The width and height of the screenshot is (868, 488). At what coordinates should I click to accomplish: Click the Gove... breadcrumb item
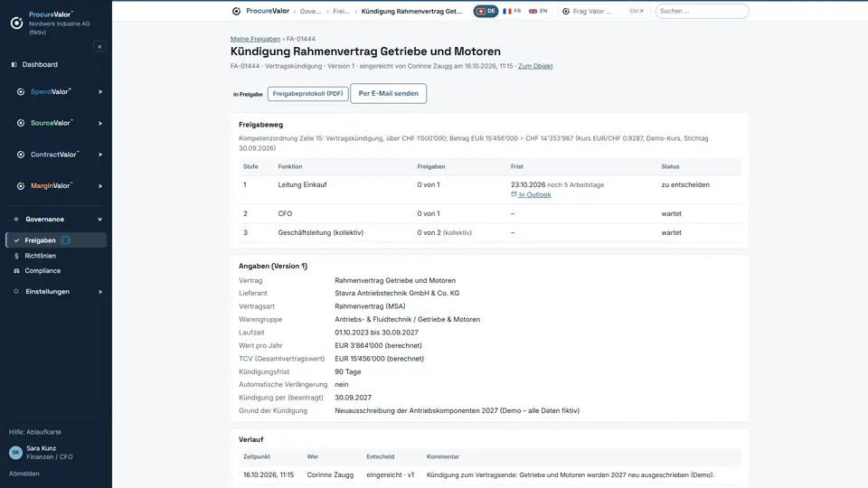(310, 11)
